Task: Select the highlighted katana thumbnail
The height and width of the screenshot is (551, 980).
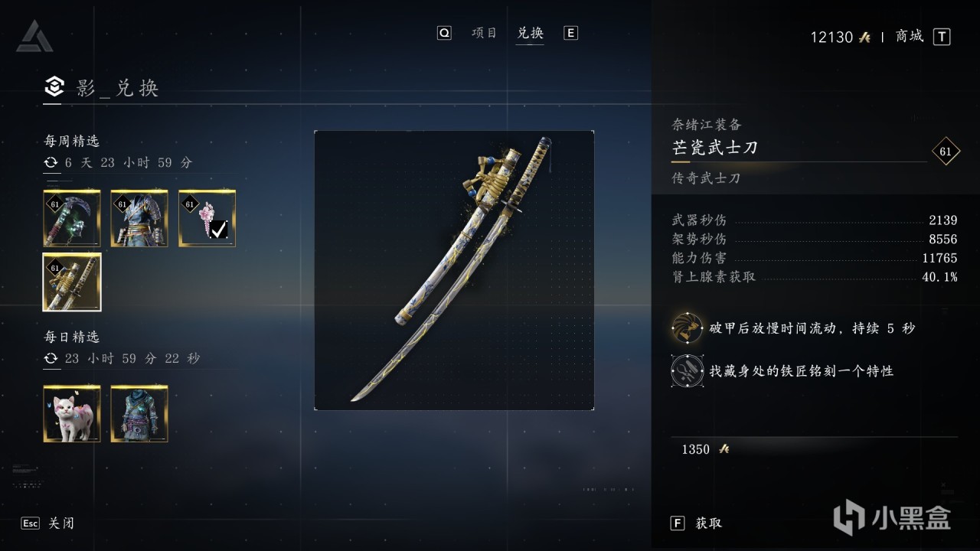Action: click(72, 282)
